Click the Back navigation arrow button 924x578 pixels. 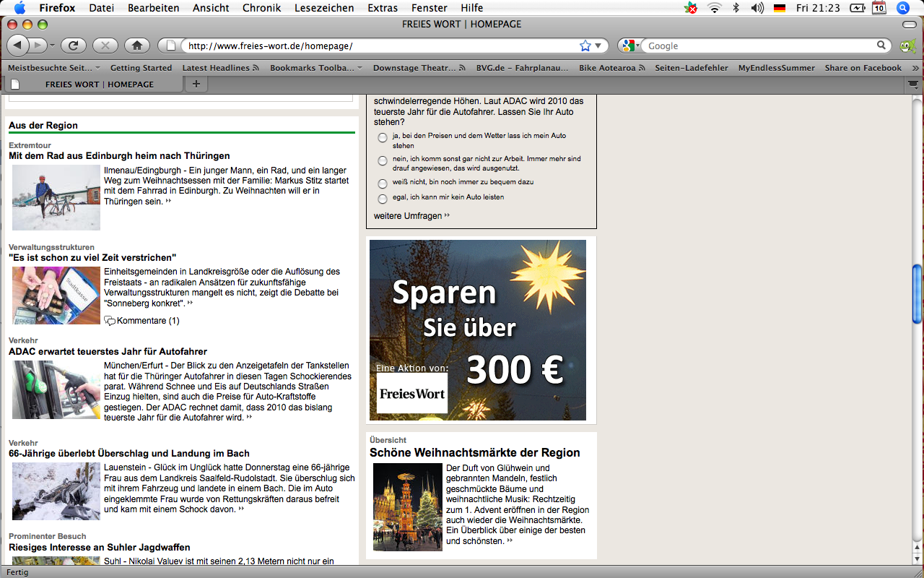point(19,46)
